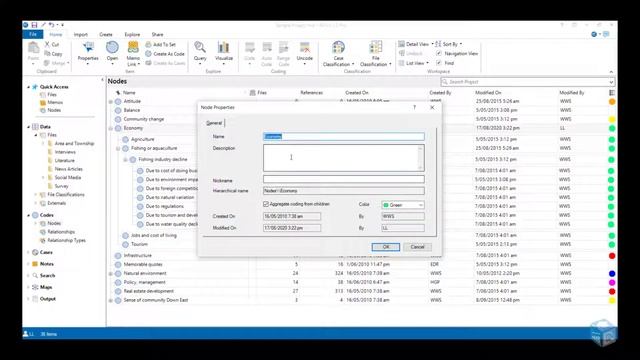640x360 pixels.
Task: Click the Nickname field
Action: pyautogui.click(x=344, y=179)
